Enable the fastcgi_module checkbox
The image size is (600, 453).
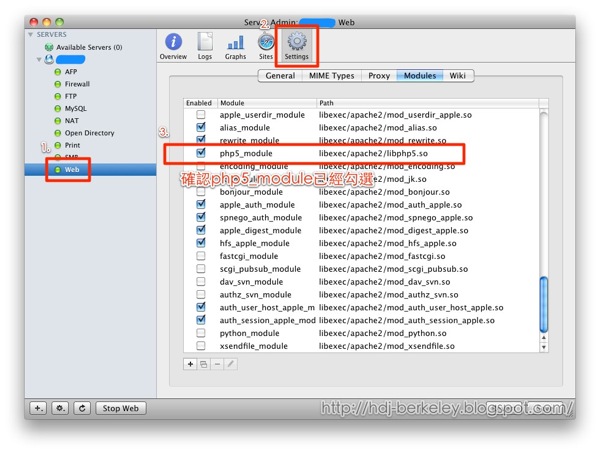tap(201, 256)
